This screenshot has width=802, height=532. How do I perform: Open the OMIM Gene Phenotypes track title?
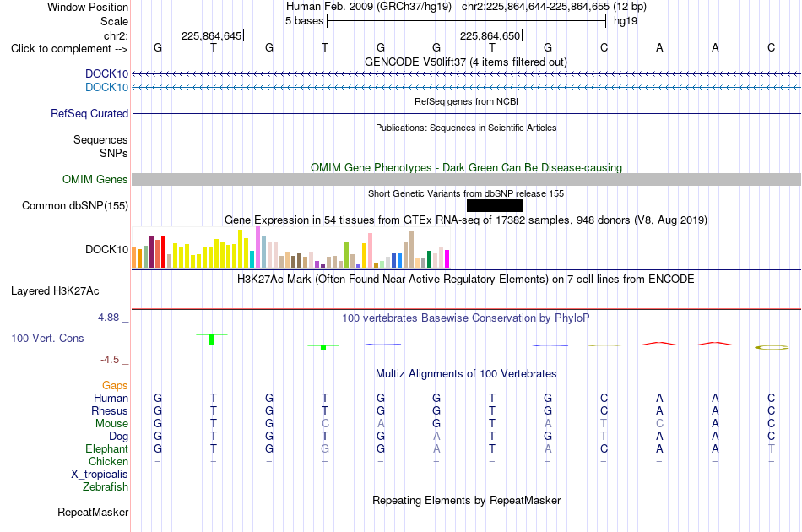coord(466,168)
